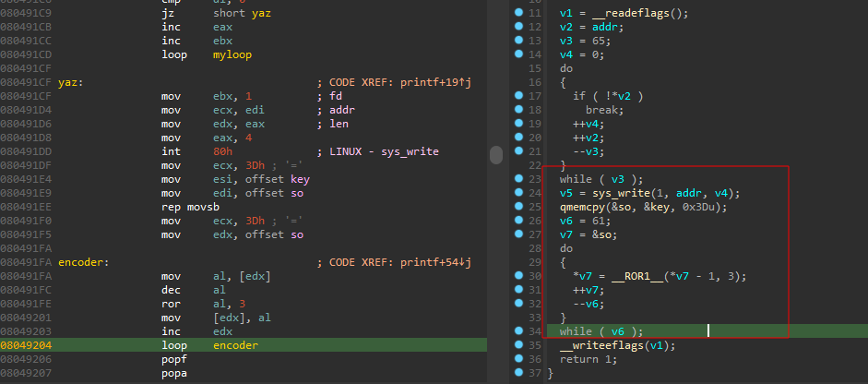Toggle breakpoint dot on pseudocode line 37

point(518,372)
